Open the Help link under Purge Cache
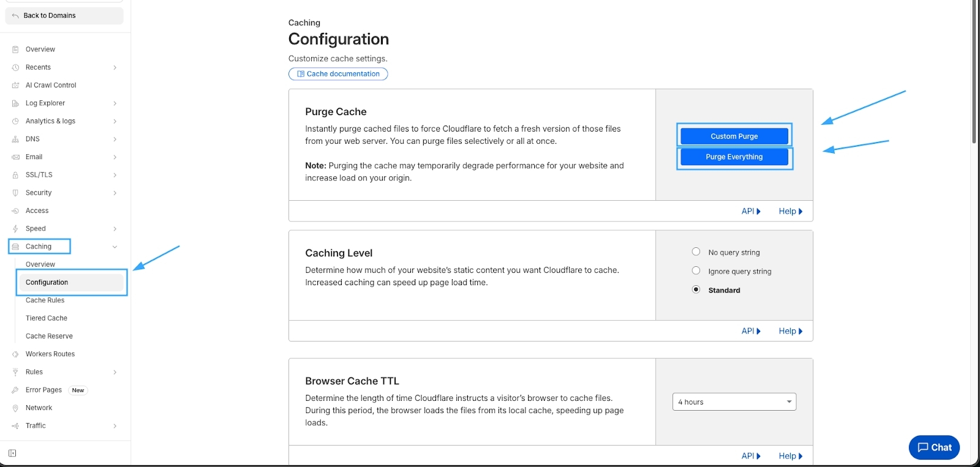Screen dimensions: 980x467 coord(791,211)
